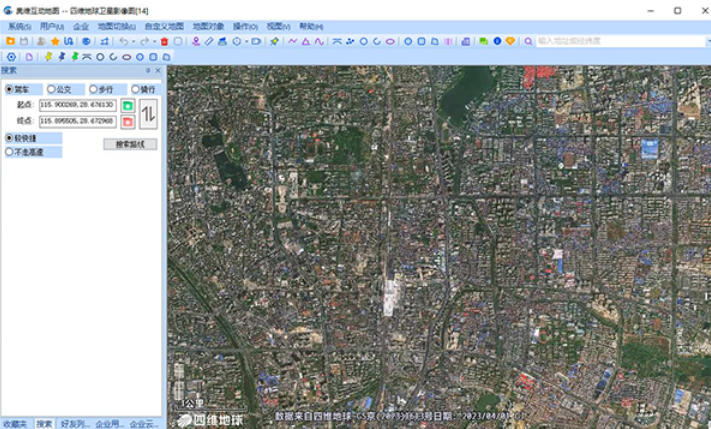
Task: Expand the redo arrow dropdown in toolbar
Action: 154,42
